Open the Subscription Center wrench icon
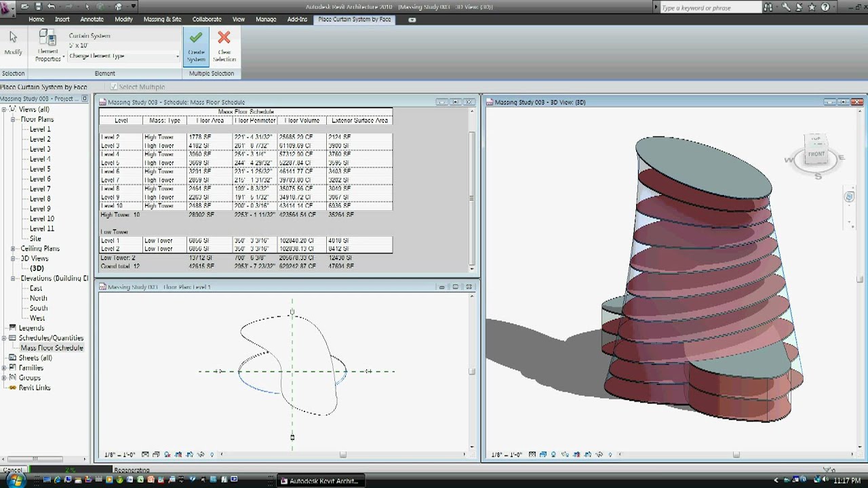868x488 pixels. tap(785, 7)
